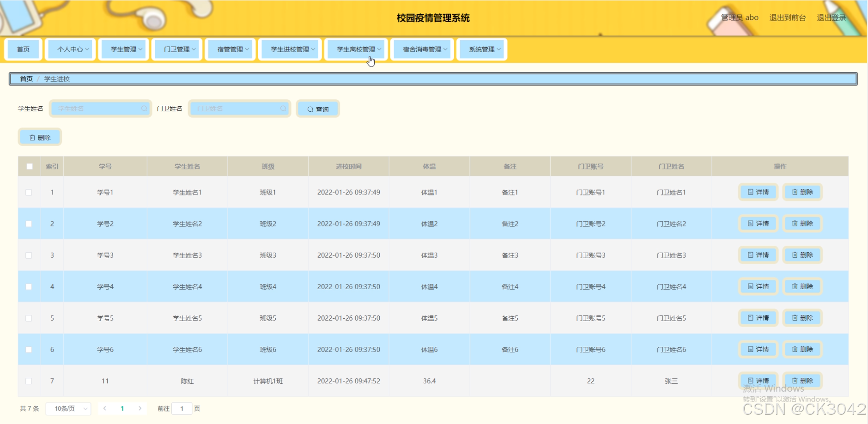Click the 前往 page number input box
Viewport: 868px width, 424px height.
point(182,408)
